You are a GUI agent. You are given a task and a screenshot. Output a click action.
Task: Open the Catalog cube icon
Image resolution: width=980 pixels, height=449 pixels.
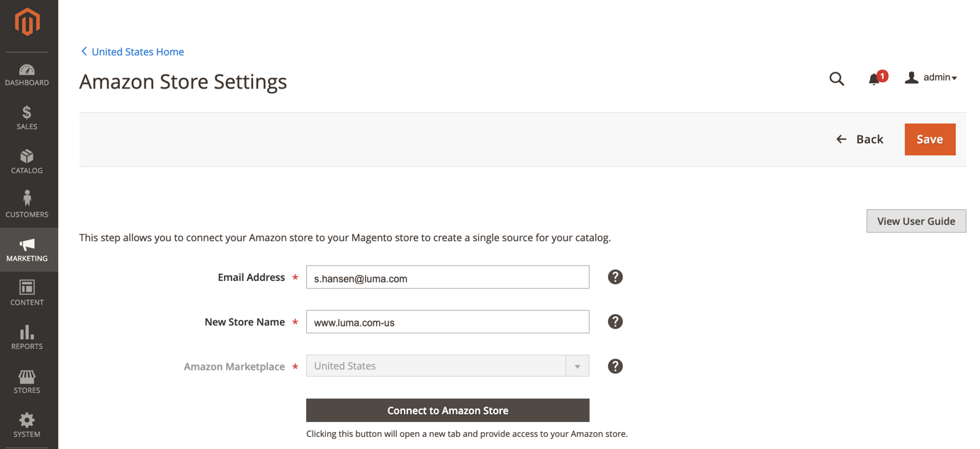point(27,156)
